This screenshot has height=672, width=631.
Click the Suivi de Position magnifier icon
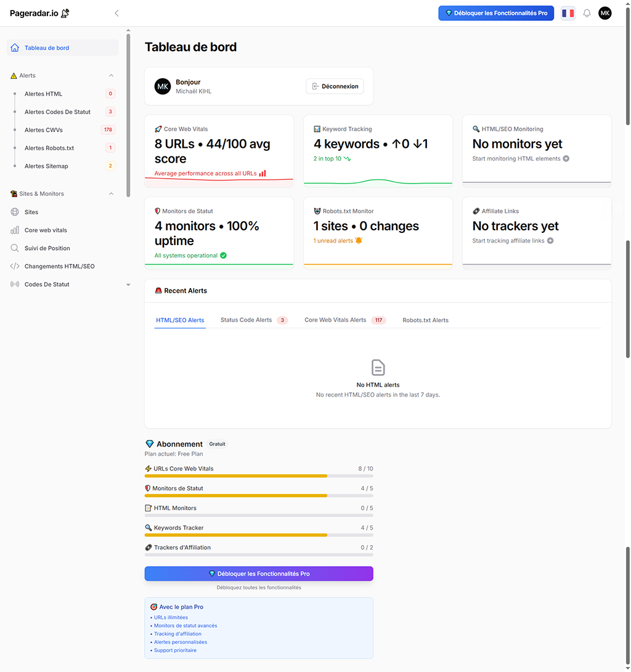15,248
